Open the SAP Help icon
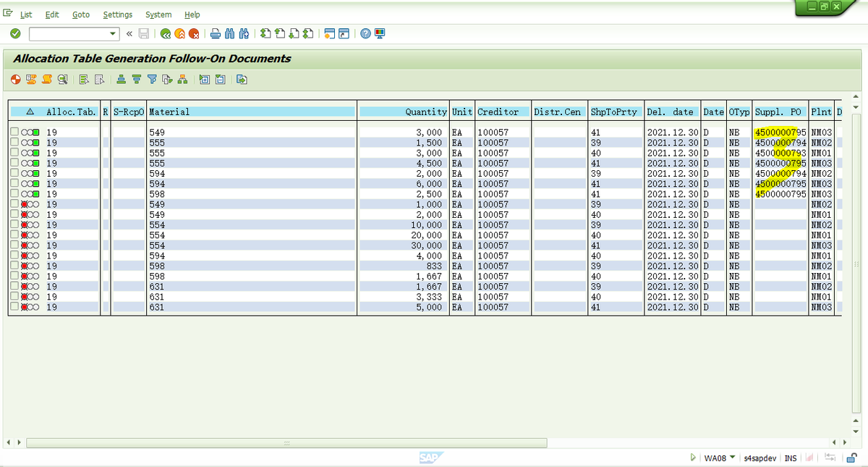The image size is (868, 467). 365,33
